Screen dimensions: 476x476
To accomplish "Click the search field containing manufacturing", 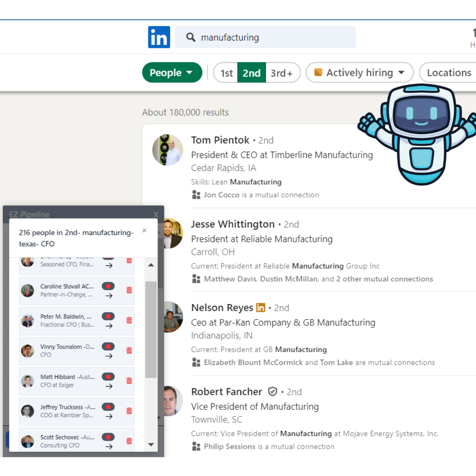I will click(x=265, y=37).
